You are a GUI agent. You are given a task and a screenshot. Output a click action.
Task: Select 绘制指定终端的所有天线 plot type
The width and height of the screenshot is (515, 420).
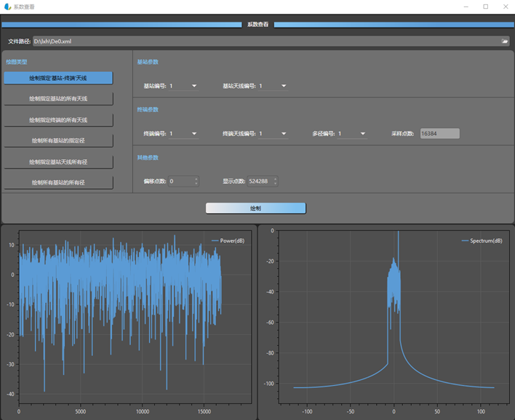(58, 120)
